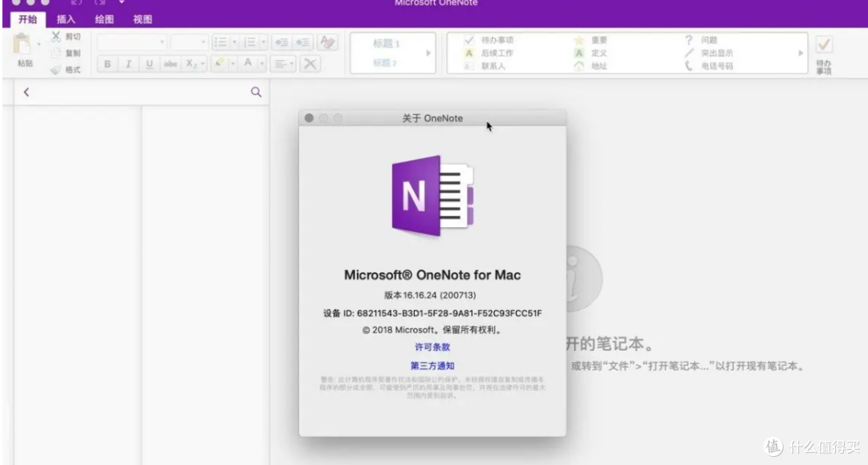The height and width of the screenshot is (465, 868).
Task: Open the font color dropdown arrow
Action: click(262, 63)
